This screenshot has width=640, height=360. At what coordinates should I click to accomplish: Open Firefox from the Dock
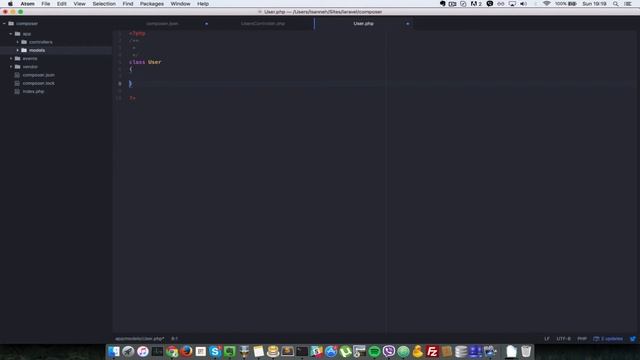[x=186, y=351]
